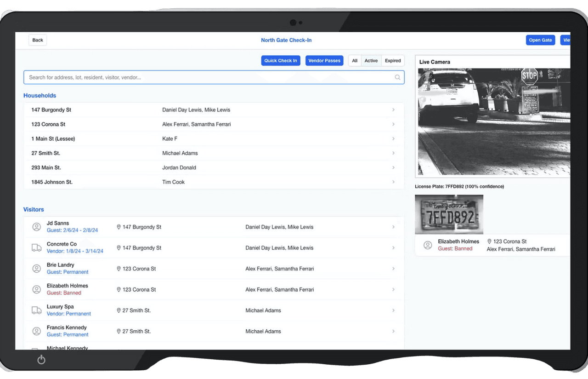Click location pin in Concrete Co row
Screen dimensions: 588x379
pyautogui.click(x=119, y=248)
